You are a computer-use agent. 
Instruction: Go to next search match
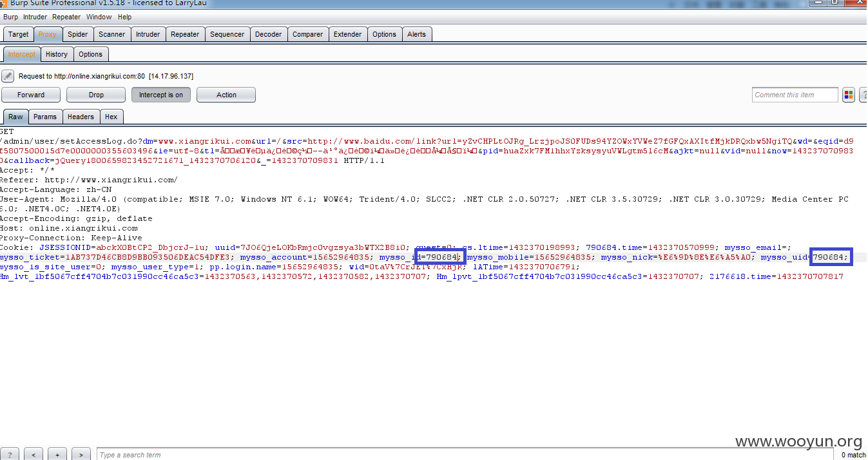(81, 454)
